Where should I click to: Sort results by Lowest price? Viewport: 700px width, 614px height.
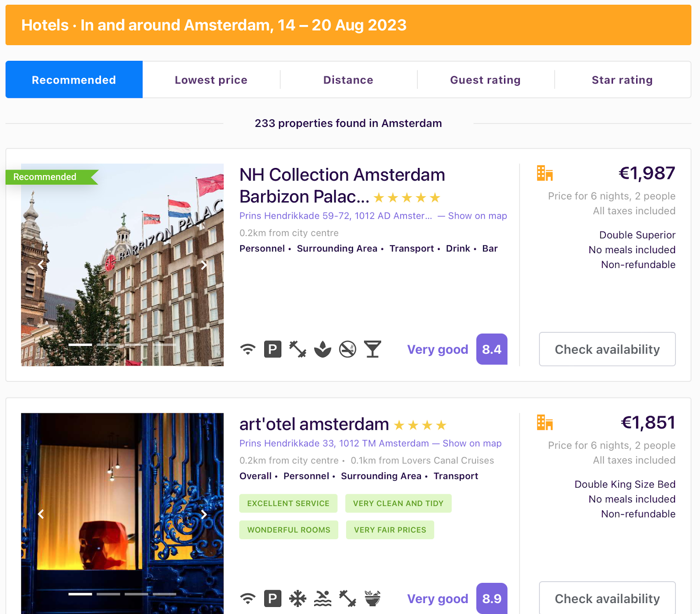[211, 80]
